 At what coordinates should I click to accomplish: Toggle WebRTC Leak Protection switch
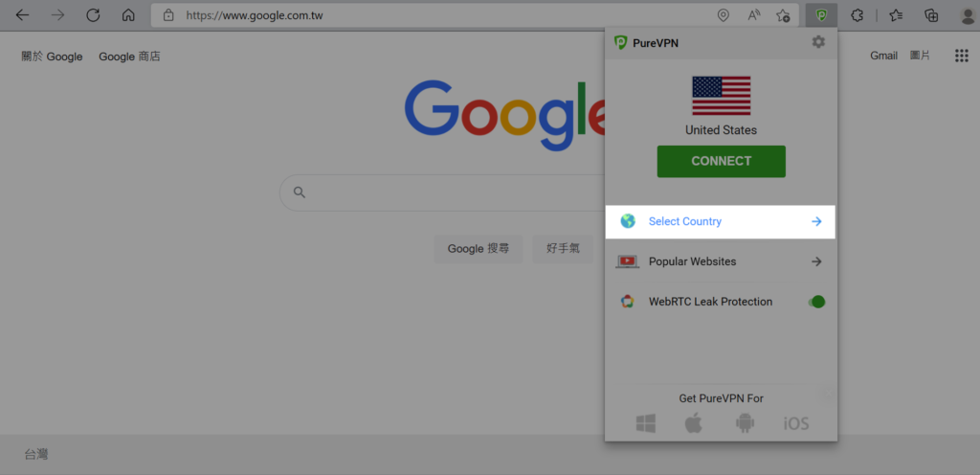click(x=817, y=302)
